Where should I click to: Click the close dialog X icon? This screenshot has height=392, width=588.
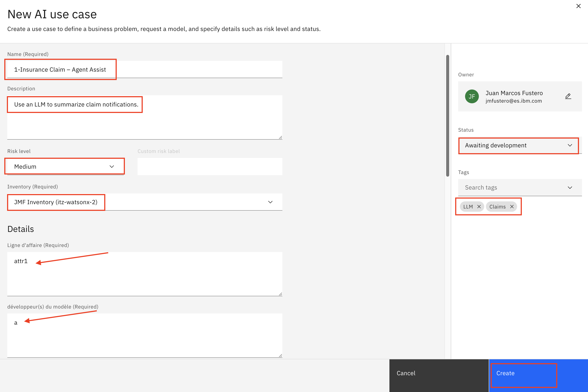click(578, 6)
